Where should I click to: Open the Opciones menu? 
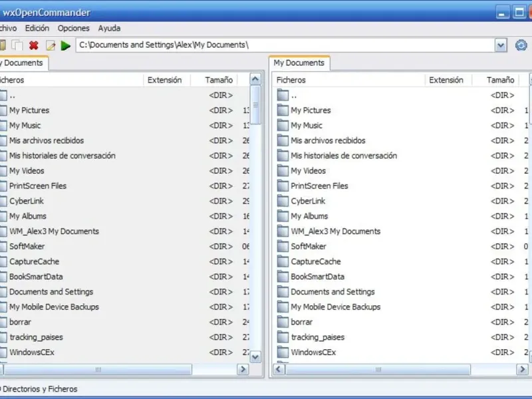[x=74, y=28]
